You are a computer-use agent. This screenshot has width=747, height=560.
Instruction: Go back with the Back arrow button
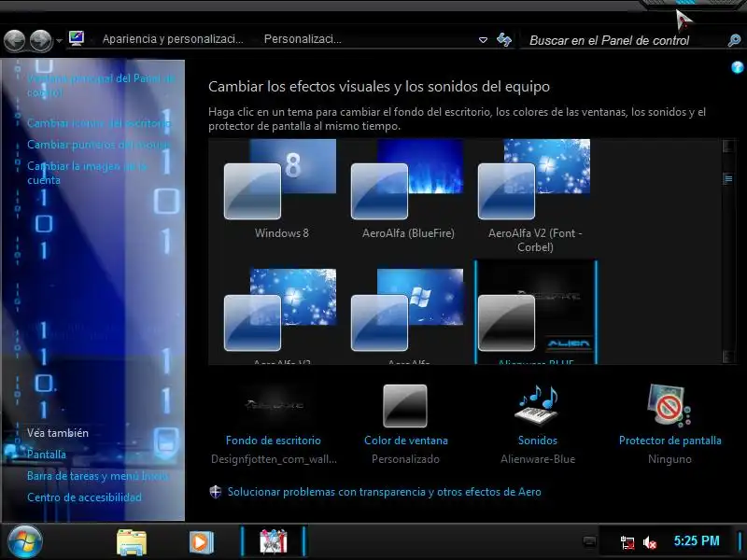pyautogui.click(x=15, y=40)
